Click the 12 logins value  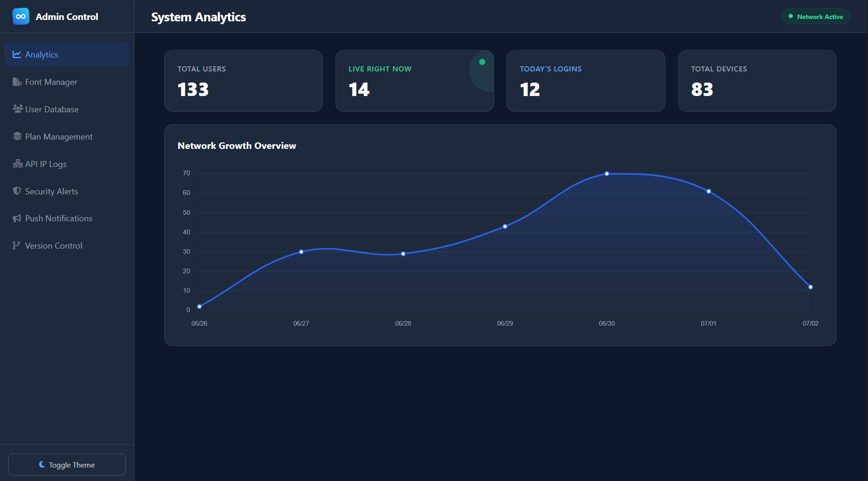click(530, 89)
